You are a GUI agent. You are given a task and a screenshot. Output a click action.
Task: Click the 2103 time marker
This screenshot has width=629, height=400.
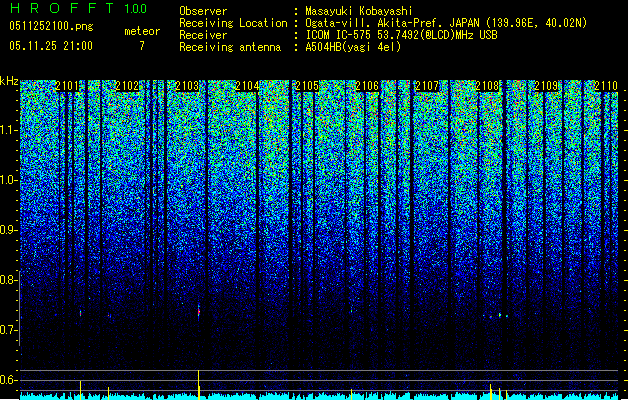[x=187, y=86]
